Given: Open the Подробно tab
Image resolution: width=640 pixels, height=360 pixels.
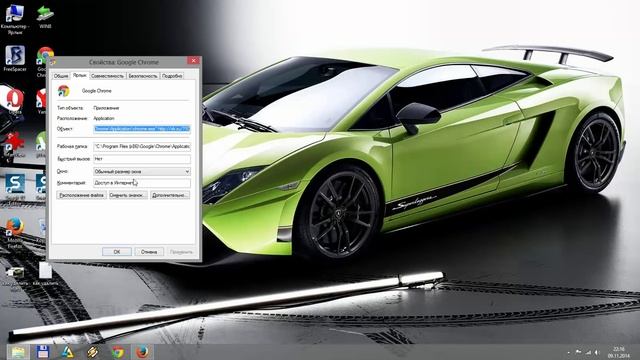Looking at the screenshot, I should (x=172, y=76).
